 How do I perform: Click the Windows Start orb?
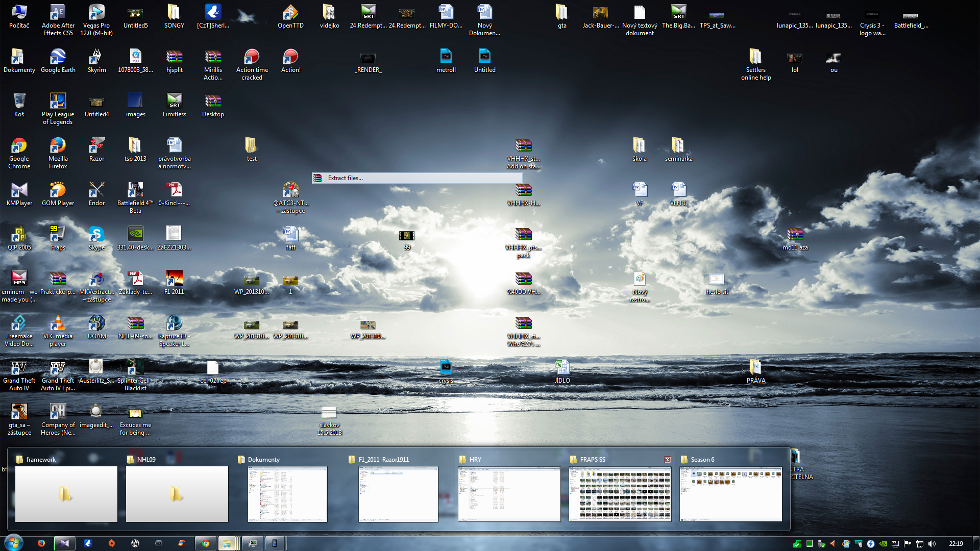point(14,543)
